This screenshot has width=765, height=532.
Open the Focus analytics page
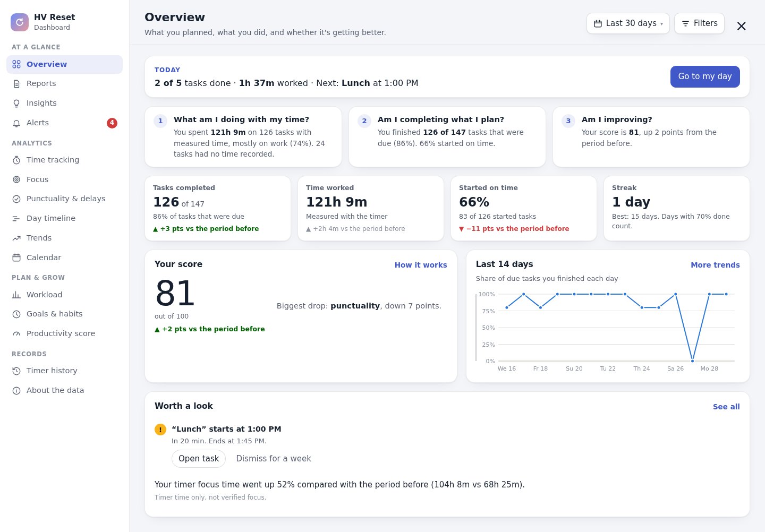(64, 179)
